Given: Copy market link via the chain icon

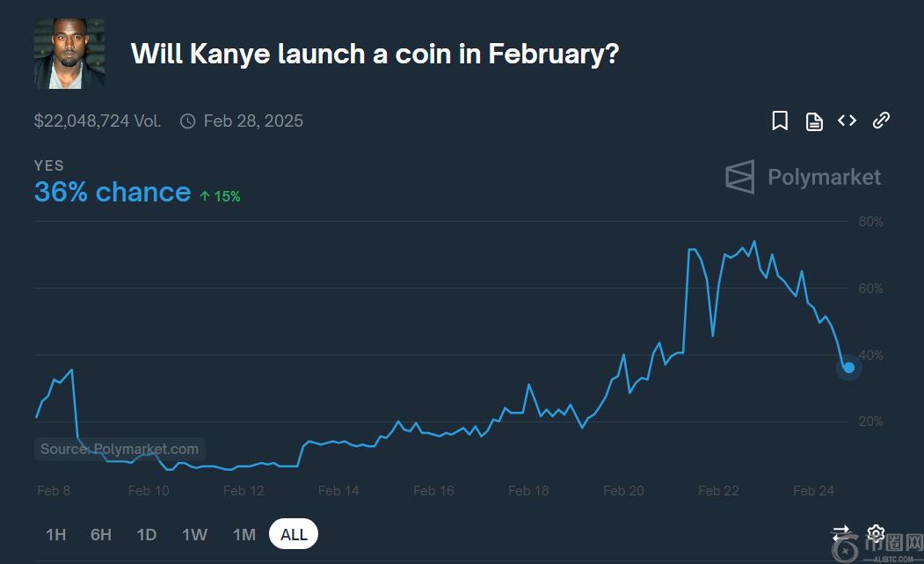Looking at the screenshot, I should point(881,121).
